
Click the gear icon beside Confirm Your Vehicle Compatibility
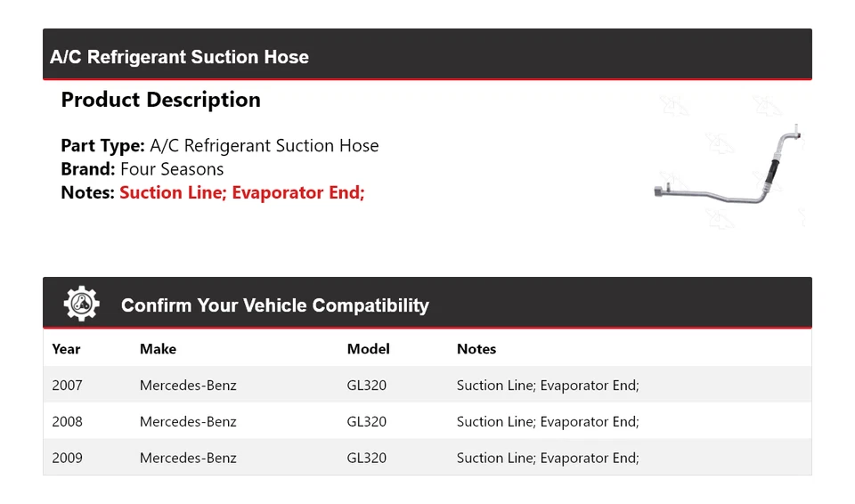[x=81, y=305]
